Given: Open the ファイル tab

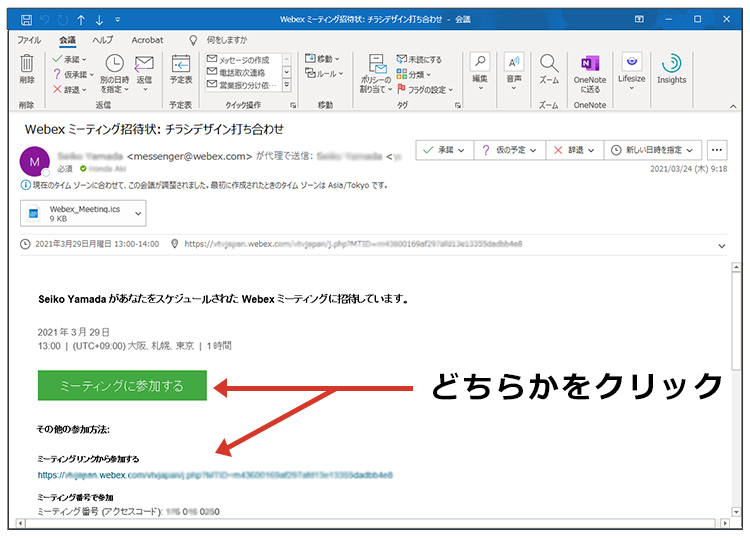Looking at the screenshot, I should pos(29,40).
